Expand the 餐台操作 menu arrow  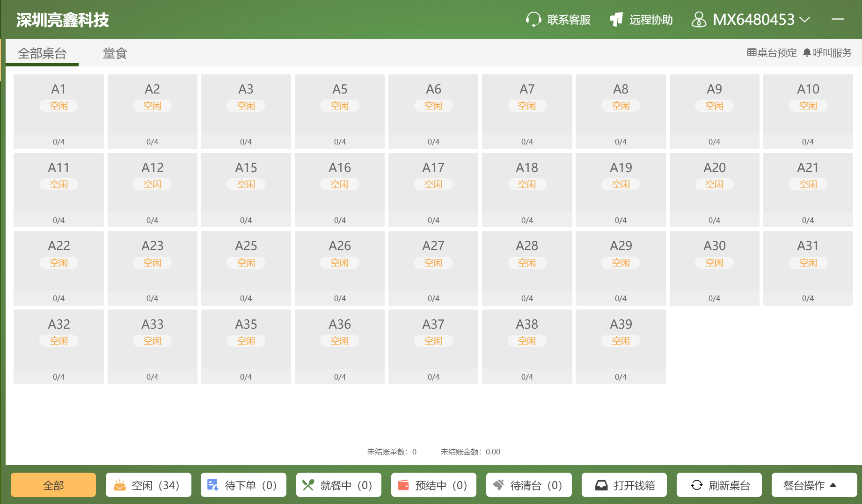pyautogui.click(x=833, y=485)
